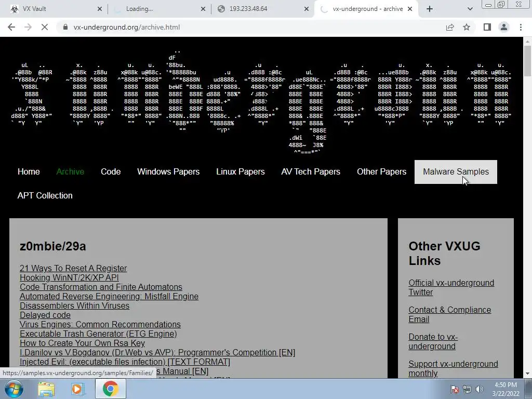Open 'Disassemblers Within Viruses' link
The width and height of the screenshot is (532, 399).
[75, 305]
